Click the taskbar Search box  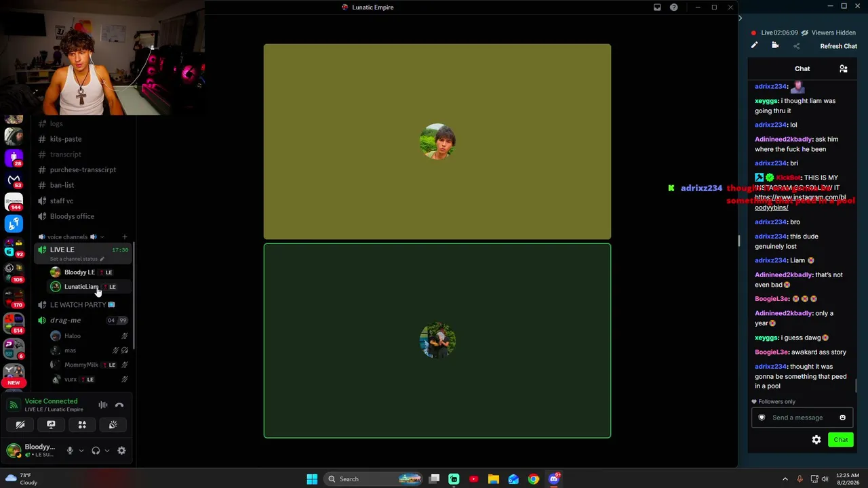pyautogui.click(x=374, y=479)
